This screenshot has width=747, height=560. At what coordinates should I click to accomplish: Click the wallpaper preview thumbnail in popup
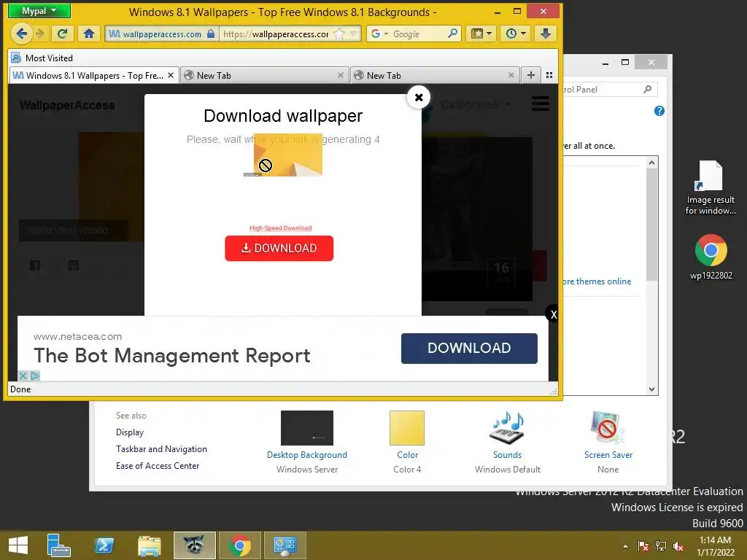tap(287, 155)
